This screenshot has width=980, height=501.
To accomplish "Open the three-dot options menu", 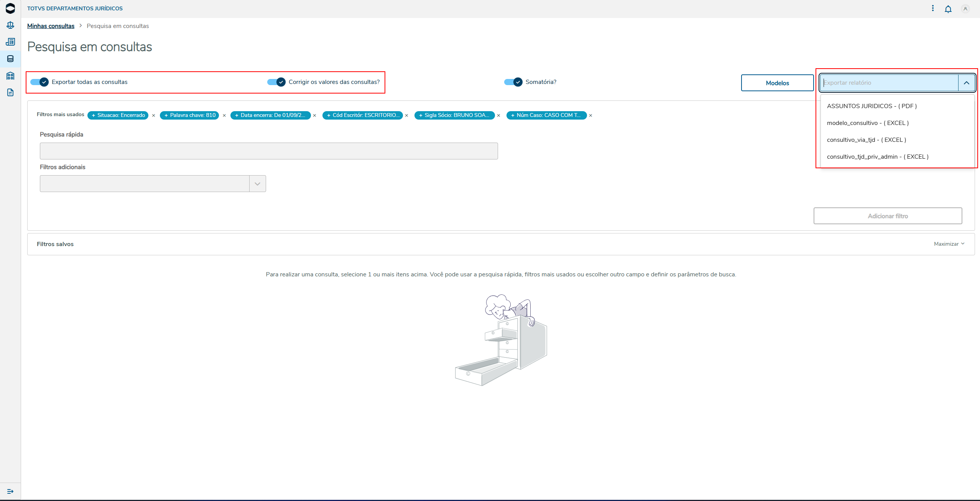I will pos(933,8).
